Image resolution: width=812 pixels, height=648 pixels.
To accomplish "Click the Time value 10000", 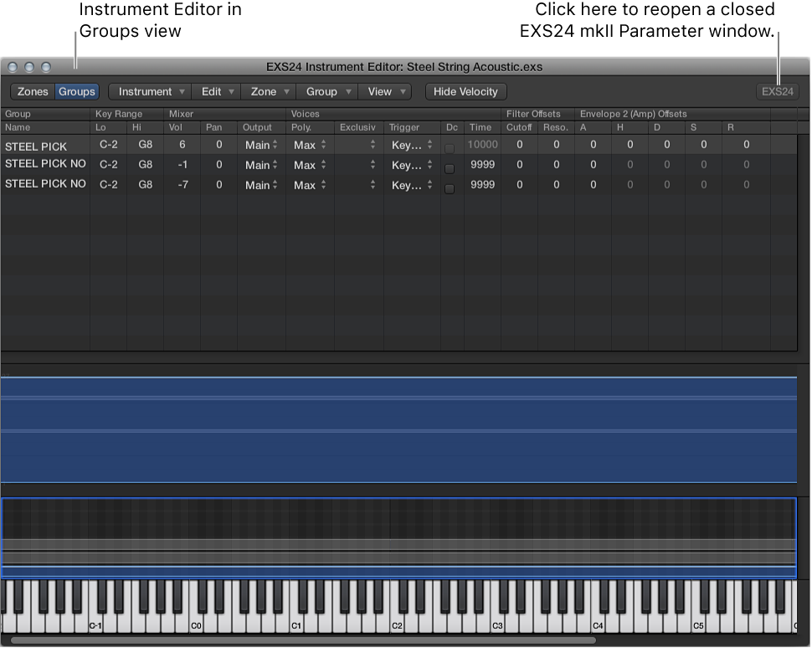I will (x=481, y=145).
